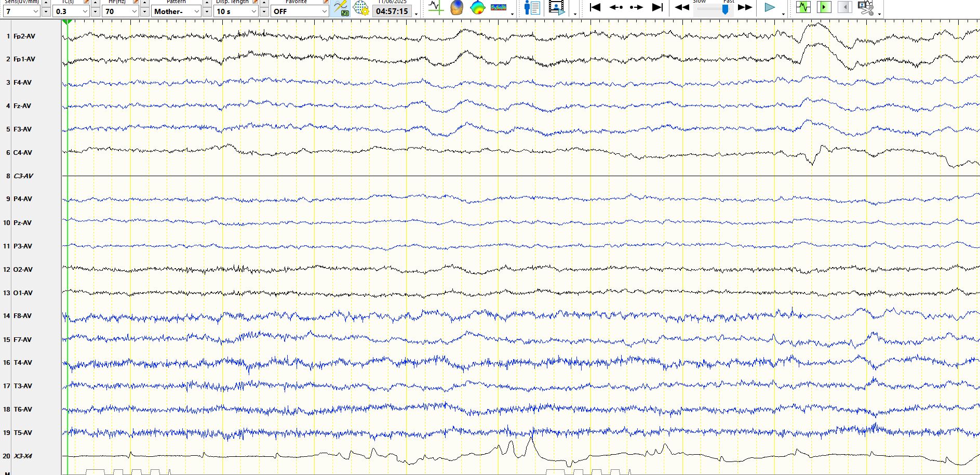Expand the arrow beside the scissors tool
This screenshot has height=475, width=980.
coord(879,14)
